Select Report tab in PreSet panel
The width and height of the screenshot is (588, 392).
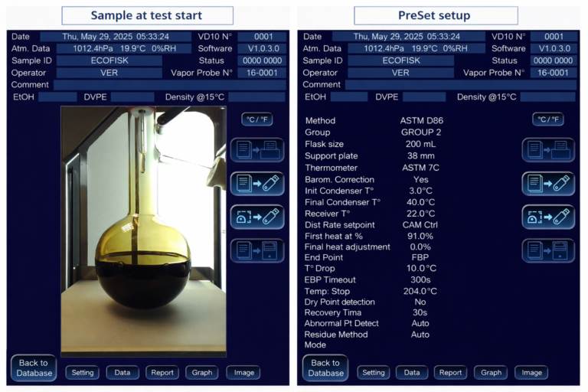[450, 373]
